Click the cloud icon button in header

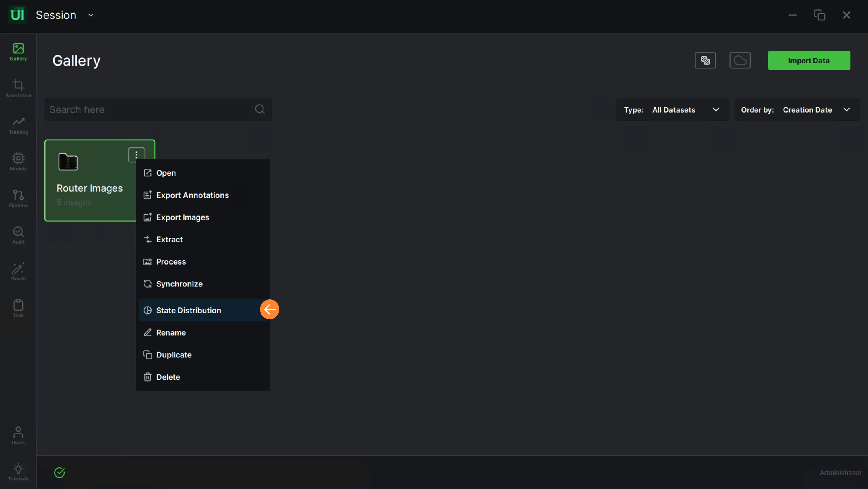click(x=740, y=60)
